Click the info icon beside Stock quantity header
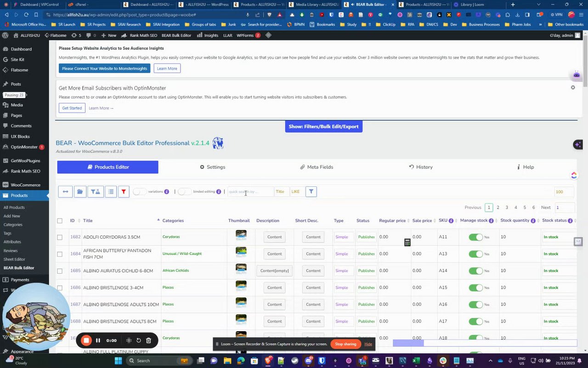The height and width of the screenshot is (368, 588). (533, 221)
